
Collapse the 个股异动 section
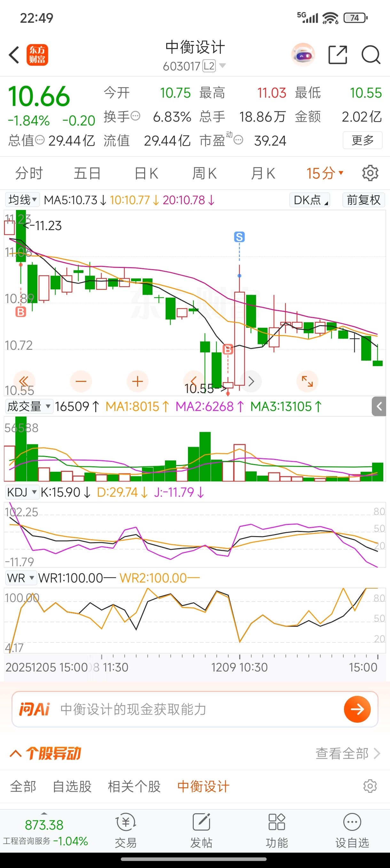pos(15,753)
